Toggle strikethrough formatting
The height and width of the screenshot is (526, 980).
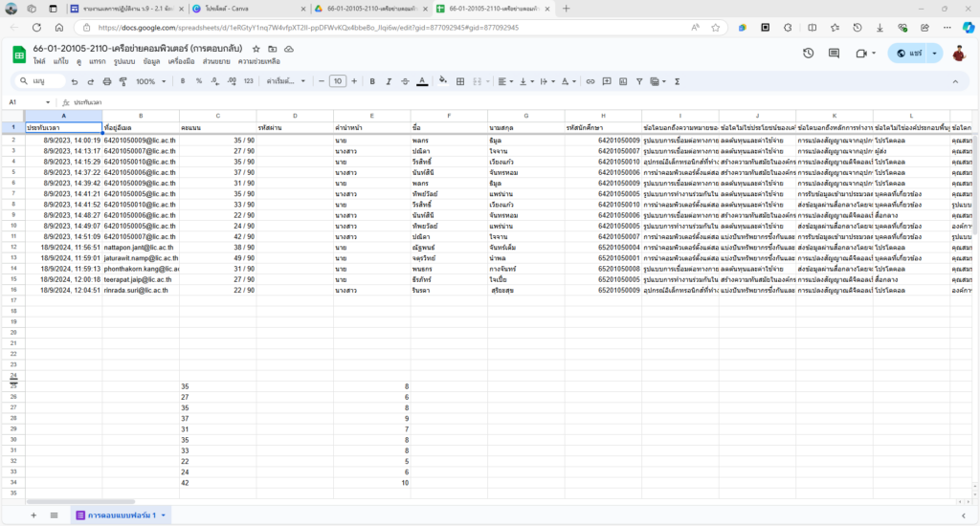(405, 81)
